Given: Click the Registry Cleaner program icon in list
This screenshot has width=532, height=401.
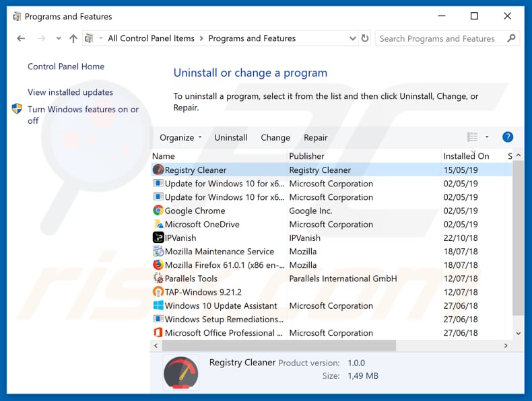Looking at the screenshot, I should pyautogui.click(x=158, y=170).
